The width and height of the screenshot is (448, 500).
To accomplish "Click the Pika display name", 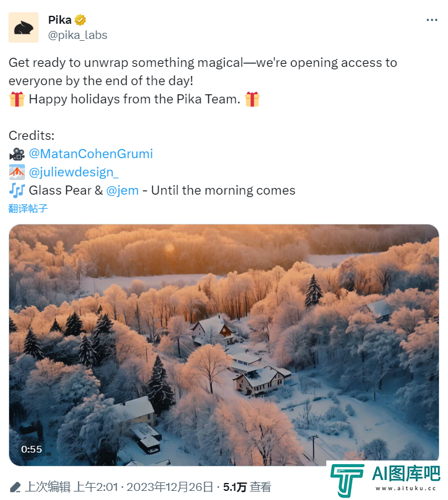I will tap(60, 20).
